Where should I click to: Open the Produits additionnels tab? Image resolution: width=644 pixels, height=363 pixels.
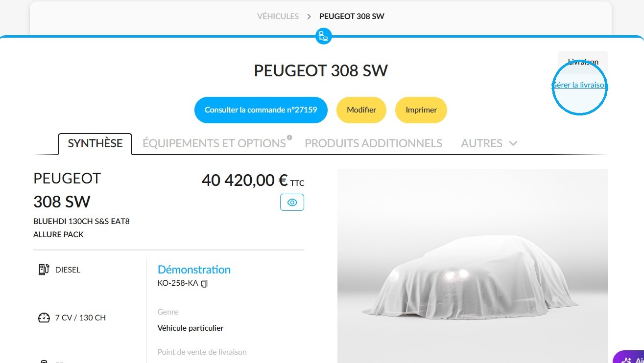[x=373, y=143]
